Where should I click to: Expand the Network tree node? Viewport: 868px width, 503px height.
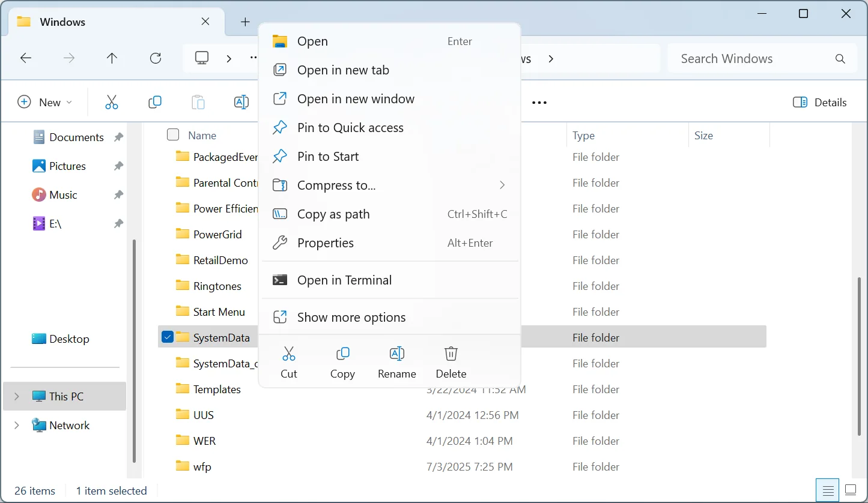[x=17, y=425]
